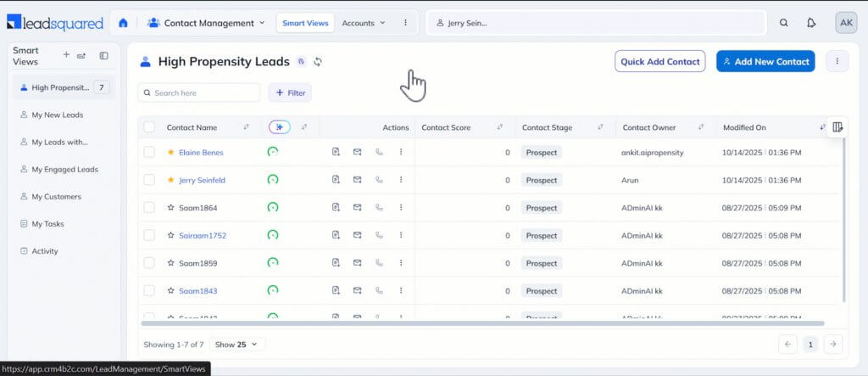The image size is (868, 376).
Task: Select the Saam1859 row checkbox
Action: click(149, 263)
